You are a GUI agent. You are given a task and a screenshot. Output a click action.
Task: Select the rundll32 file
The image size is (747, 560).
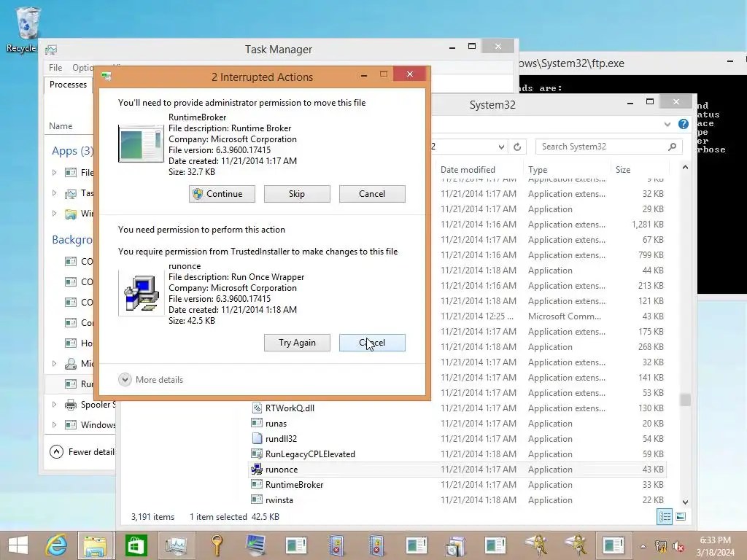click(x=281, y=438)
